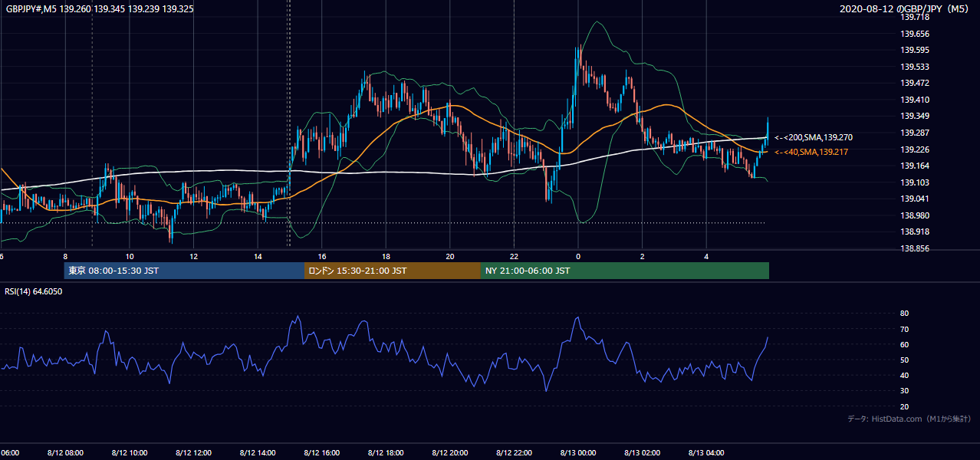Click price axis label 138.856

915,248
